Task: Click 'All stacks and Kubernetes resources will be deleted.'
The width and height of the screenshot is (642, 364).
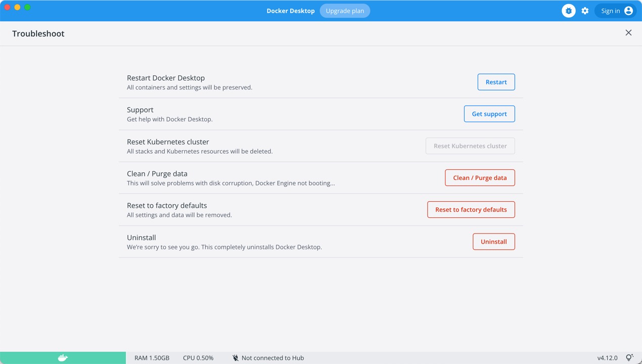Action: point(200,151)
